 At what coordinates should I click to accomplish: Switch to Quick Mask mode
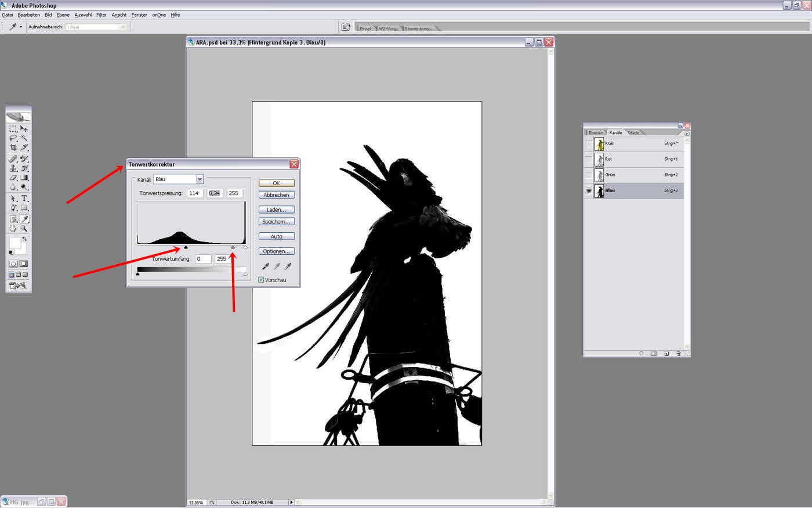[x=24, y=264]
